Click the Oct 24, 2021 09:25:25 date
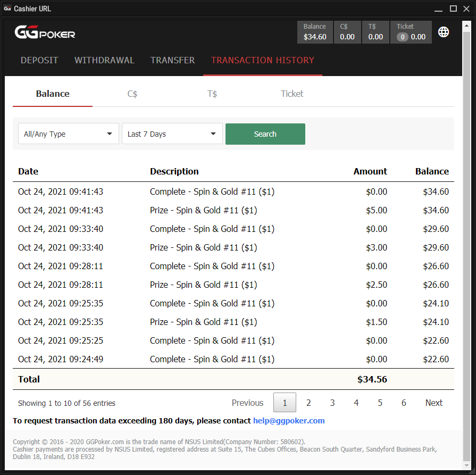This screenshot has width=476, height=475. 61,340
